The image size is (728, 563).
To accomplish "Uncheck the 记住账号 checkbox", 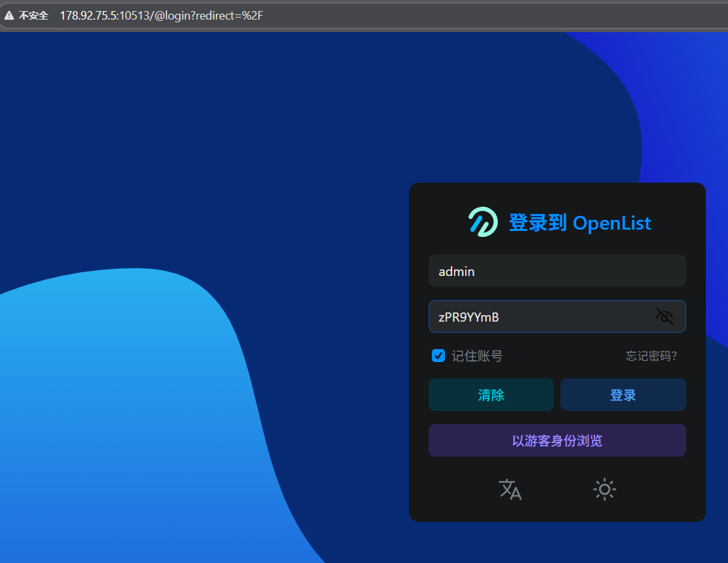I will click(438, 356).
